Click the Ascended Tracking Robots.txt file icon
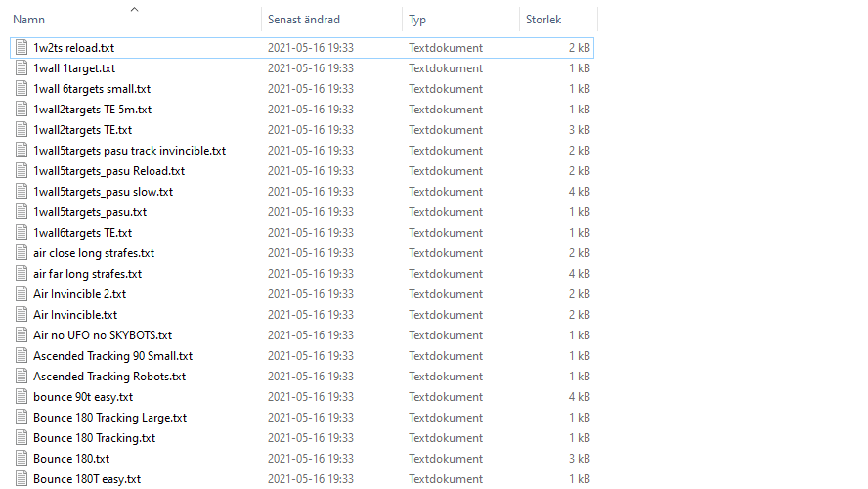The image size is (868, 489). pyautogui.click(x=22, y=377)
